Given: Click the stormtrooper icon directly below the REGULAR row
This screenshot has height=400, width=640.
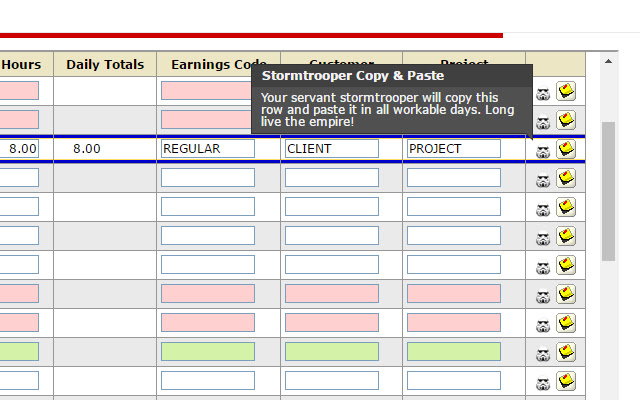Looking at the screenshot, I should click(543, 181).
